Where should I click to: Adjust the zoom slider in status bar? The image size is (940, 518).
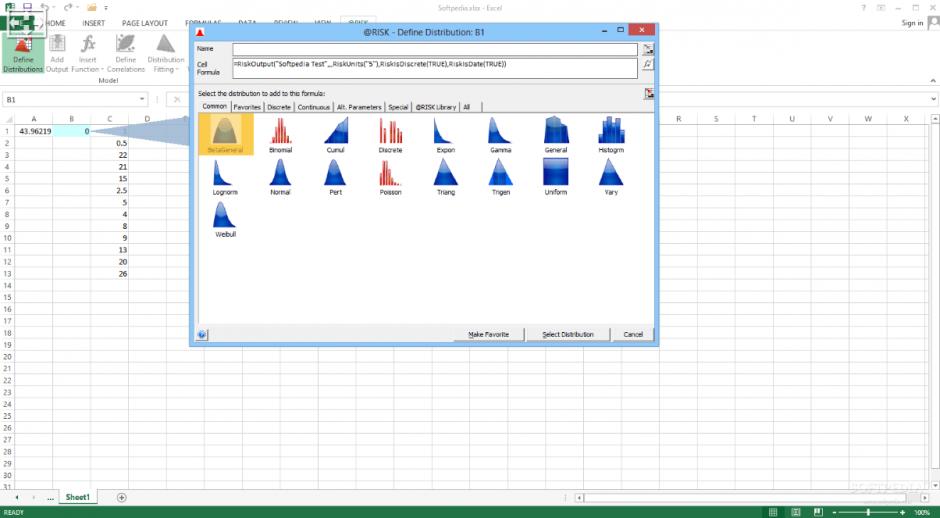coord(868,513)
